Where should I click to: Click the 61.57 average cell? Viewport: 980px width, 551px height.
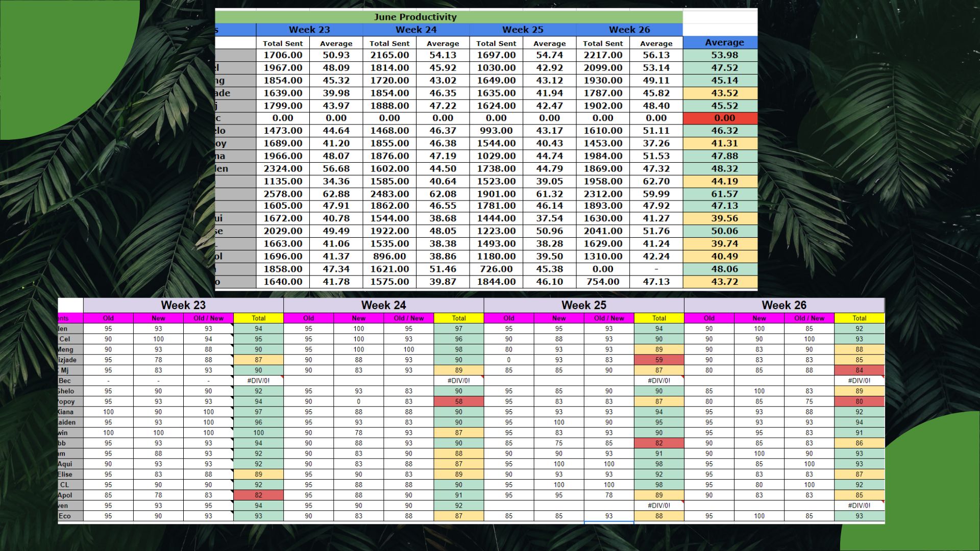[724, 194]
